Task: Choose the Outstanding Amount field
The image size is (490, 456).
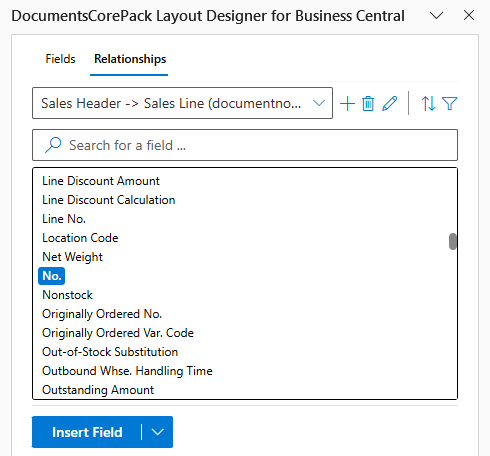Action: pyautogui.click(x=98, y=390)
